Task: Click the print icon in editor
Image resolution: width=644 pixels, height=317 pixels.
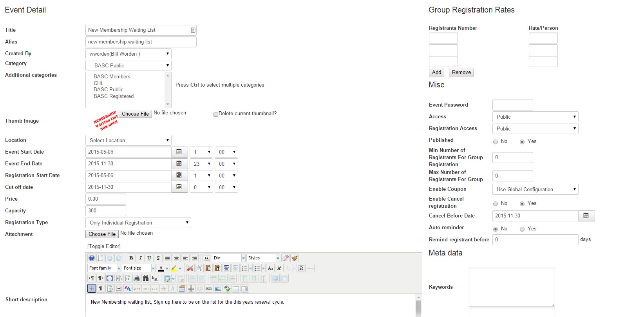Action: click(x=137, y=279)
